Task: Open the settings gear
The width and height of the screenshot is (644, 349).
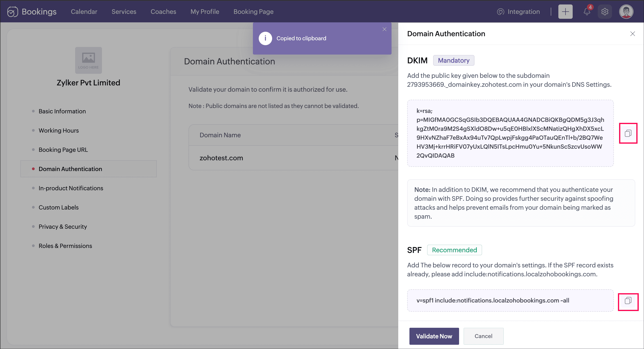Action: pos(604,12)
